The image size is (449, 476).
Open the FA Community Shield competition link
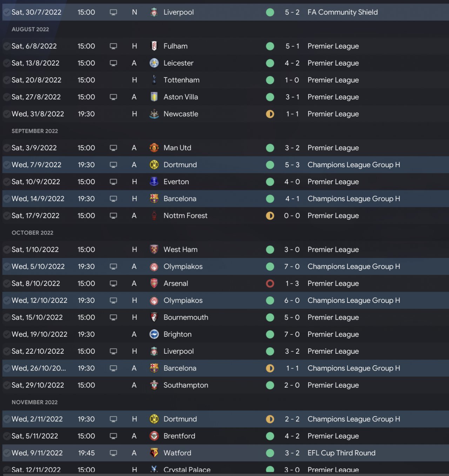pyautogui.click(x=342, y=12)
